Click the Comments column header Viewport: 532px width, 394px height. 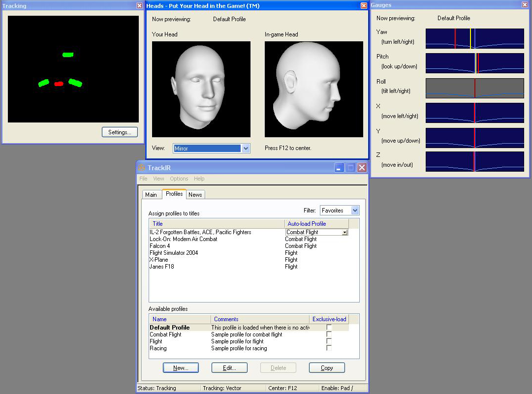point(260,319)
